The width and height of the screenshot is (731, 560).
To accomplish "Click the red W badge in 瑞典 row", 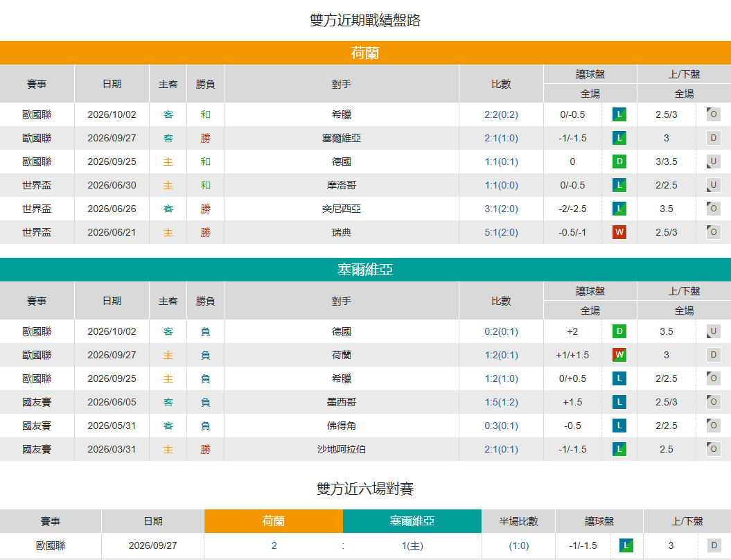I will tap(619, 232).
